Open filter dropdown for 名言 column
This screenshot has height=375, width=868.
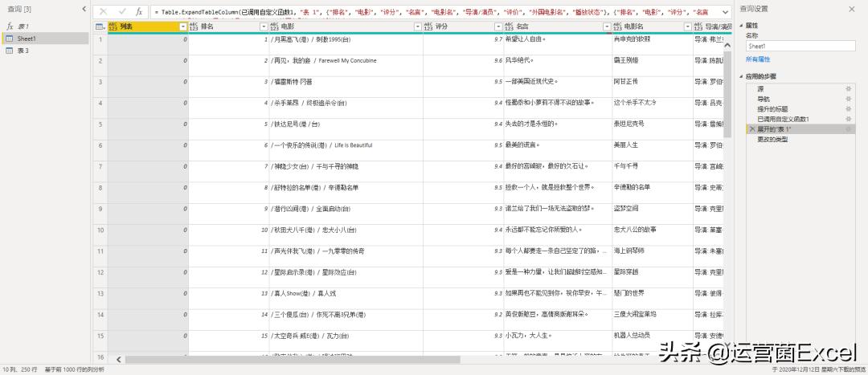[x=608, y=26]
